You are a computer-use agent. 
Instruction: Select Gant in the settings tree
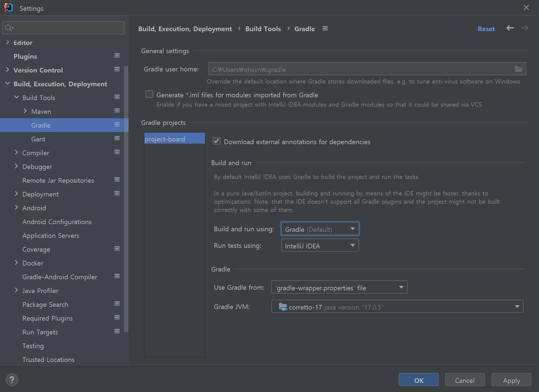coord(38,139)
